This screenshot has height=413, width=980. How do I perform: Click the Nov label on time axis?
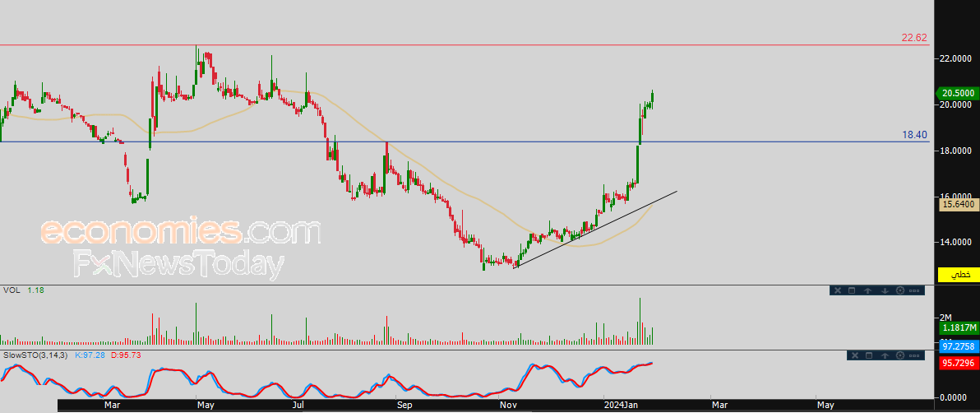tap(508, 405)
